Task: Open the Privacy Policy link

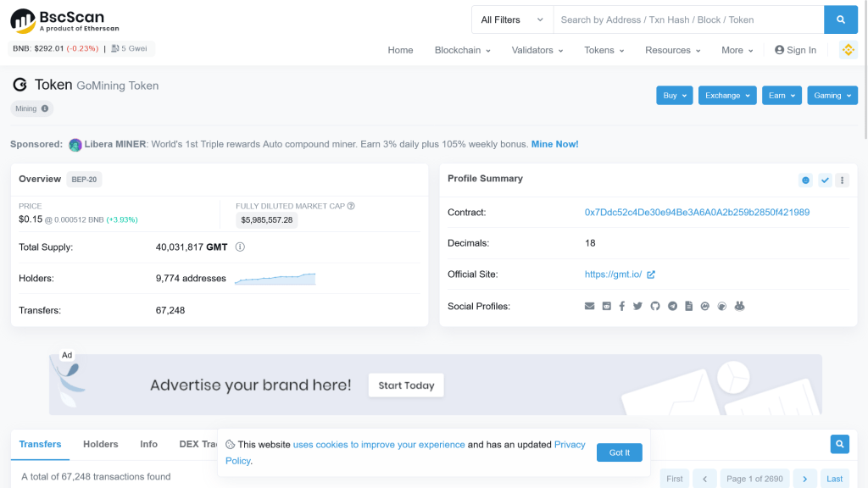Action: 570,445
